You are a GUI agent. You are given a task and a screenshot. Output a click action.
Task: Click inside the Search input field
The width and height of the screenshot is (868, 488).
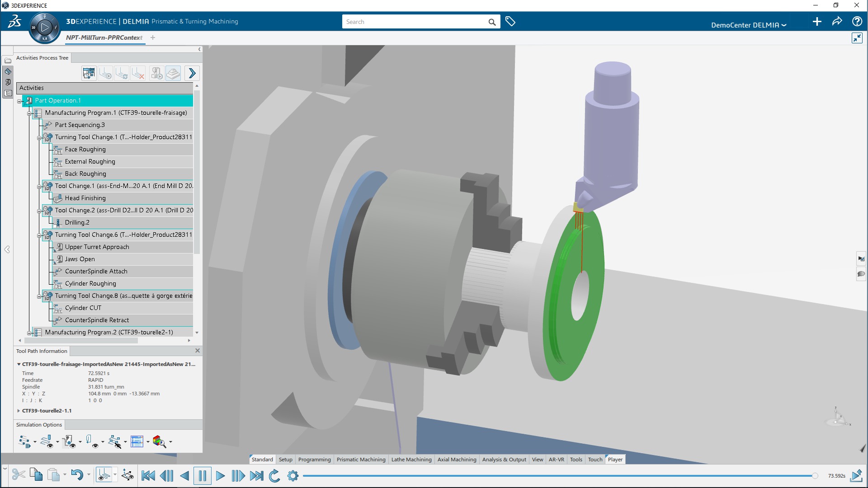click(x=416, y=21)
